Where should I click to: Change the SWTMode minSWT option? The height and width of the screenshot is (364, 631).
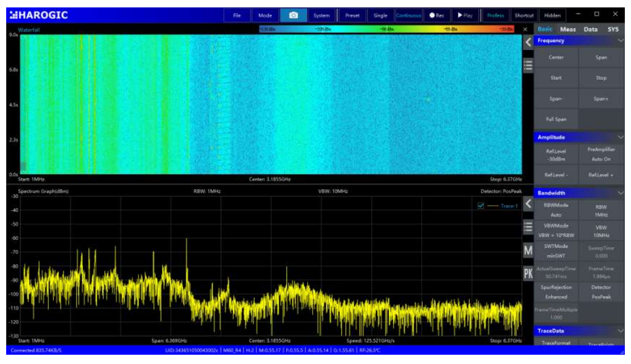(556, 251)
